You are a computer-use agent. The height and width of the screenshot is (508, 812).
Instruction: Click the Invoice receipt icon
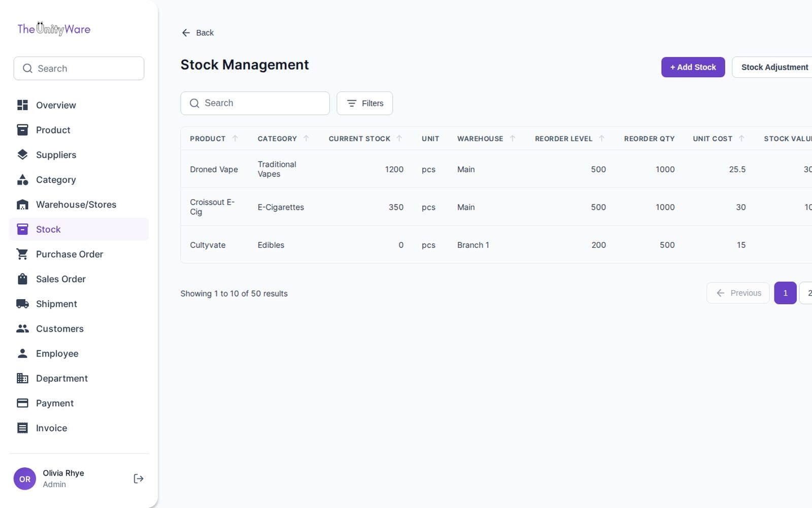click(x=22, y=428)
